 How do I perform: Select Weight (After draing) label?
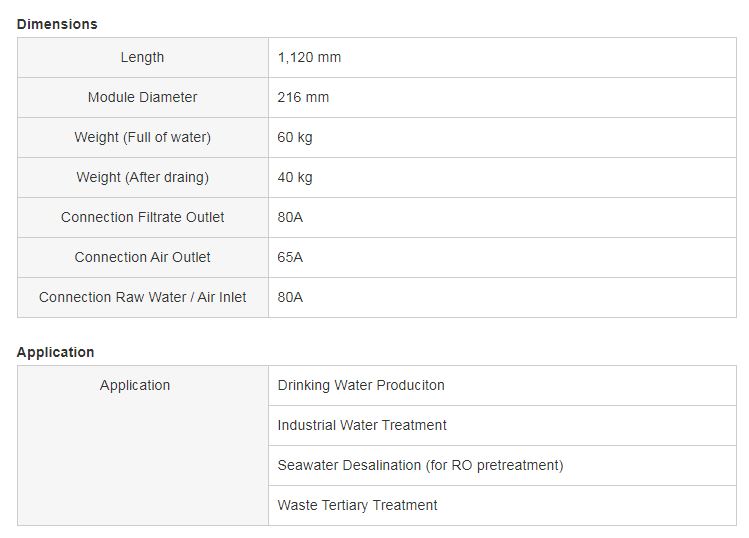coord(142,177)
